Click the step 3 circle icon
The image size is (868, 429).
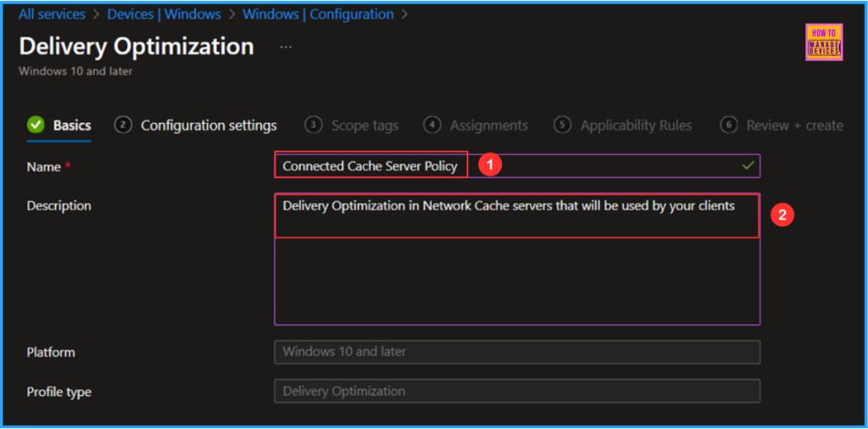coord(314,125)
